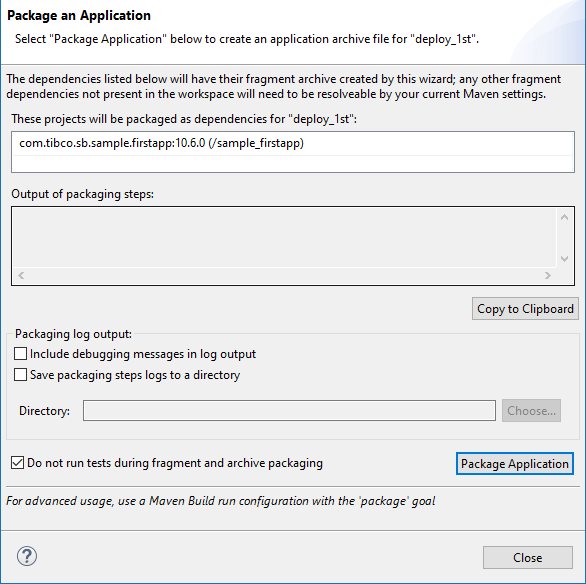
Task: Click the output area's scroll left arrow
Action: (21, 276)
